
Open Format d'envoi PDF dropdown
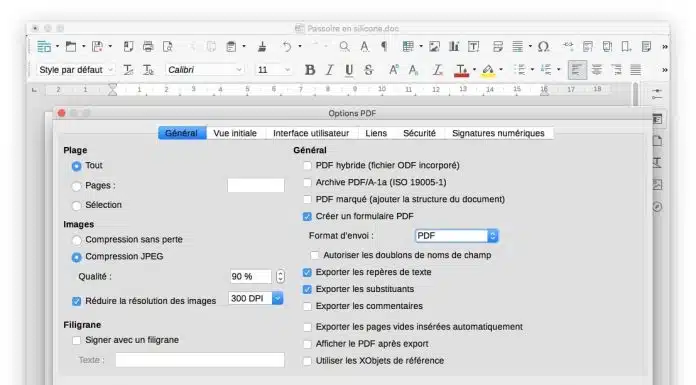pyautogui.click(x=457, y=236)
